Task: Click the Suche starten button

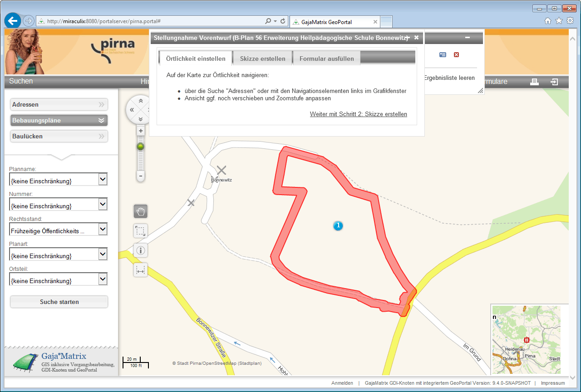Action: pyautogui.click(x=59, y=302)
